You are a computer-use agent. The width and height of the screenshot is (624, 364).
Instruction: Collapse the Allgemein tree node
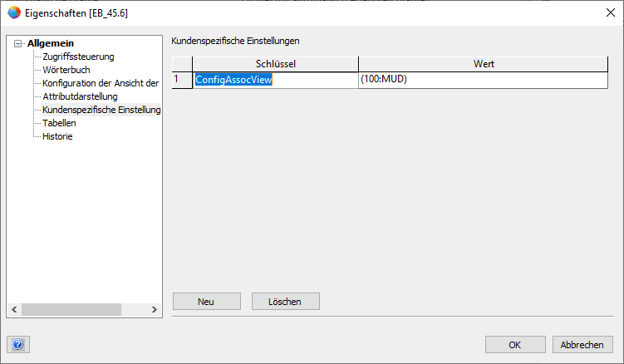(x=17, y=43)
